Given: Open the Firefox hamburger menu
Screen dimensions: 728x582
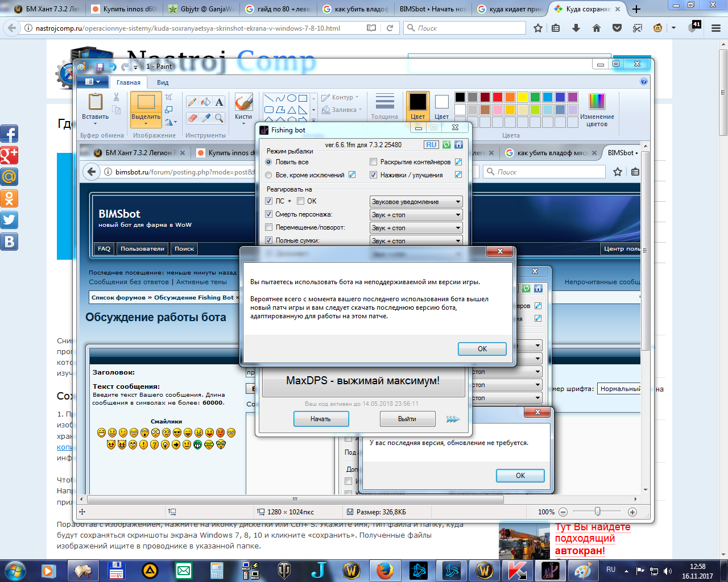Looking at the screenshot, I should (716, 28).
